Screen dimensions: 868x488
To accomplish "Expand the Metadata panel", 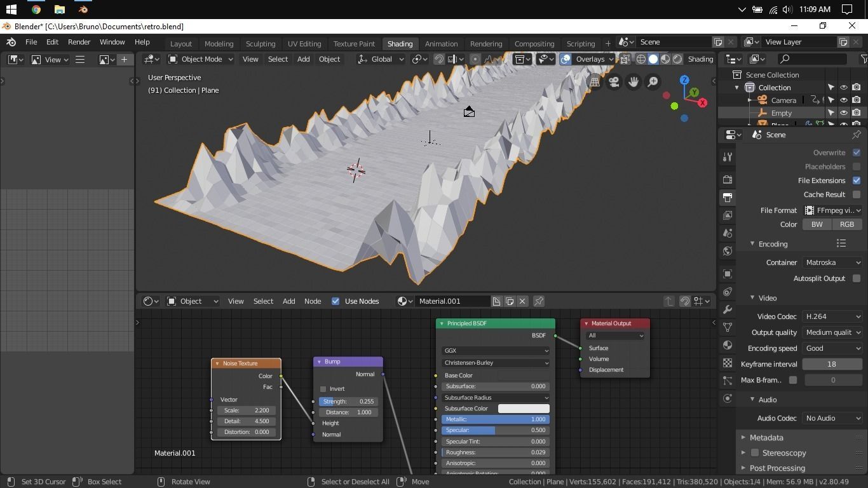I will pyautogui.click(x=766, y=438).
